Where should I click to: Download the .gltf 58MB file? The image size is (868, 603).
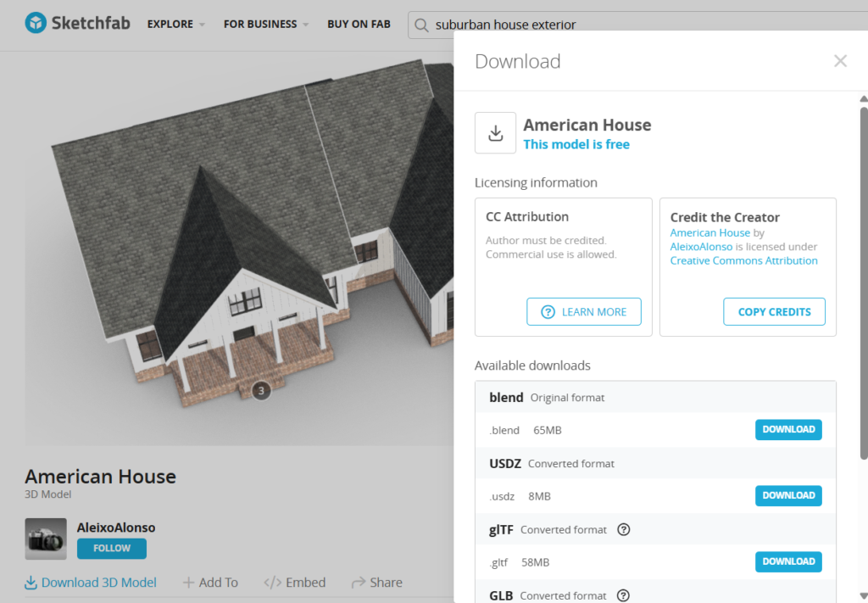coord(788,561)
